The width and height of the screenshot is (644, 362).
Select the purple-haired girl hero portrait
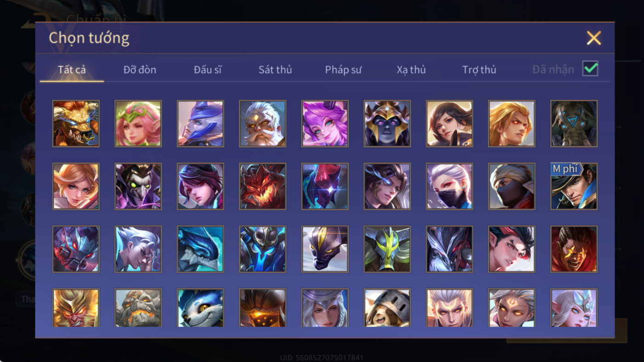click(x=325, y=124)
